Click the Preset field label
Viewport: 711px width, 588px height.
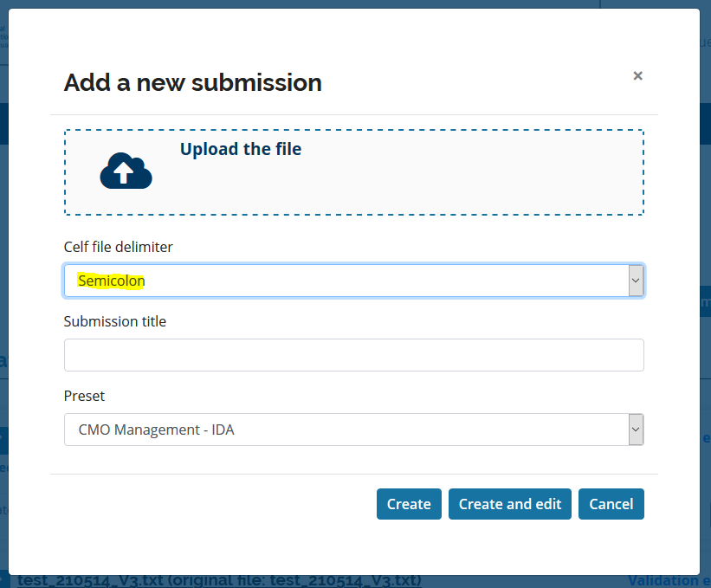click(84, 396)
